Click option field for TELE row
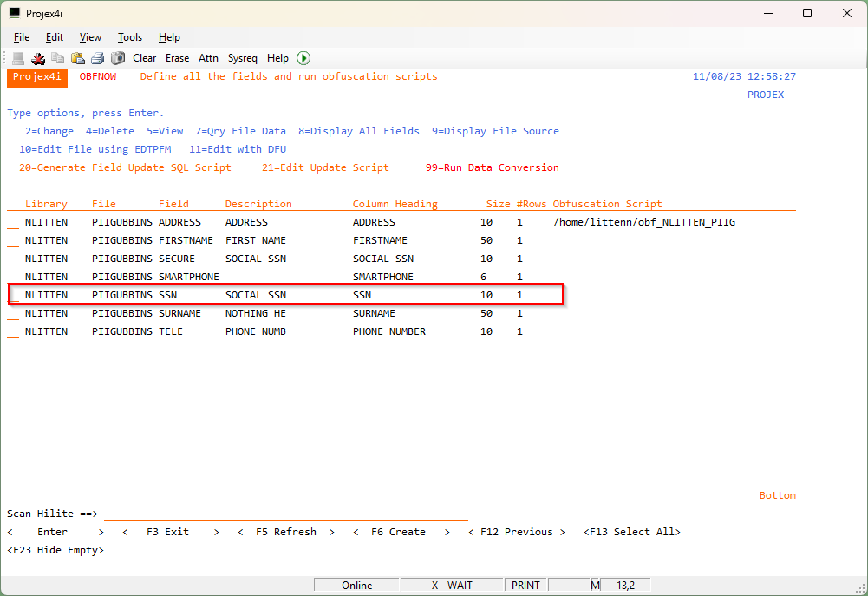Screen dimensions: 868x596 [x=13, y=331]
